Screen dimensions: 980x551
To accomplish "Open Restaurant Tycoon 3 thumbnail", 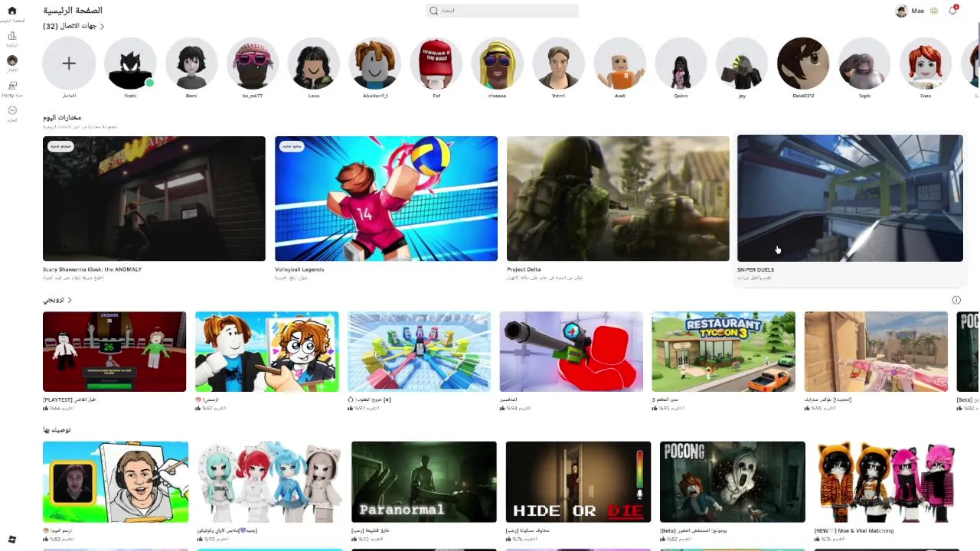I will point(724,352).
